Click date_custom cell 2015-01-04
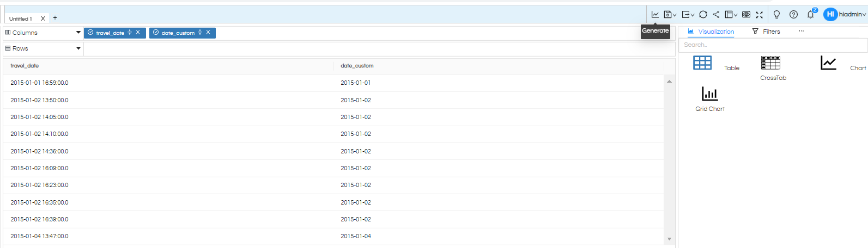 (356, 237)
